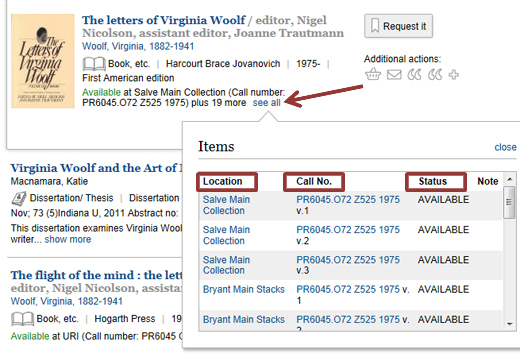520x361 pixels.
Task: Click the plus icon under Additional actions
Action: [x=454, y=74]
